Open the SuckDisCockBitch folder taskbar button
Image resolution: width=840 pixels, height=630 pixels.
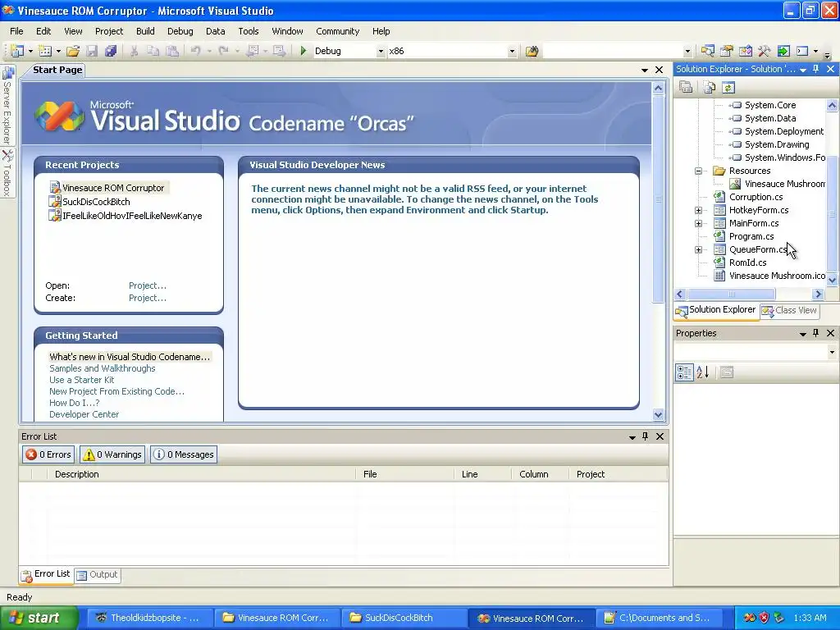point(403,618)
